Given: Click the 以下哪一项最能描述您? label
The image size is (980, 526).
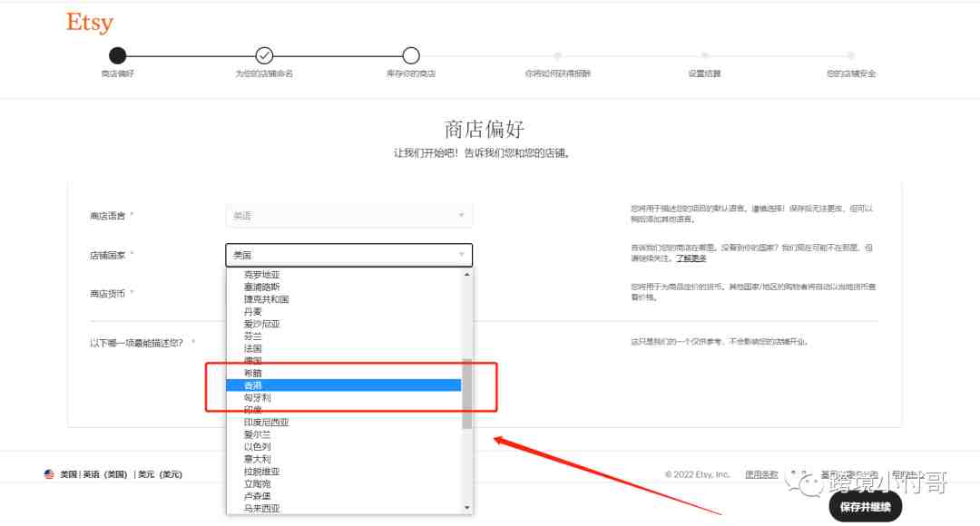Looking at the screenshot, I should [x=136, y=343].
